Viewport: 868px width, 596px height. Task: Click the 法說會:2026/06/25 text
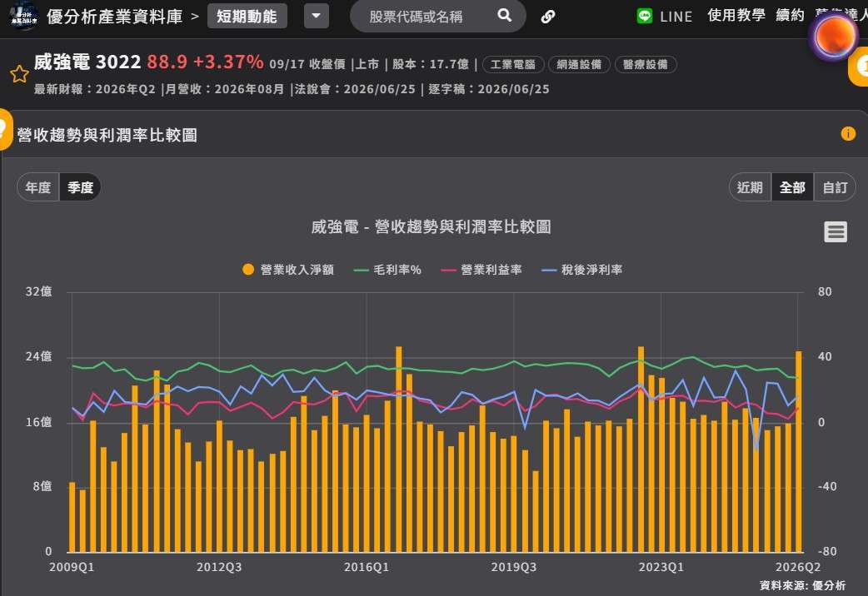coord(355,89)
